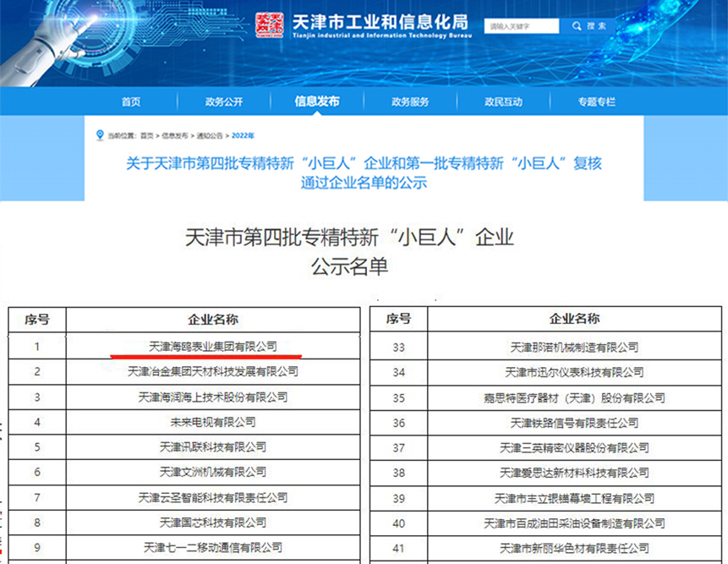Select the 天津国芯科技有限公司 cell
Viewport: 728px width, 564px height.
[213, 523]
